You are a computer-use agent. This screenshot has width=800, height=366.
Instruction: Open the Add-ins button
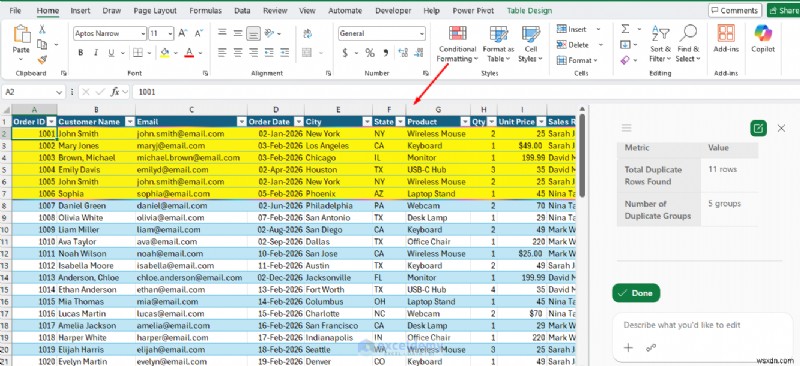point(726,38)
